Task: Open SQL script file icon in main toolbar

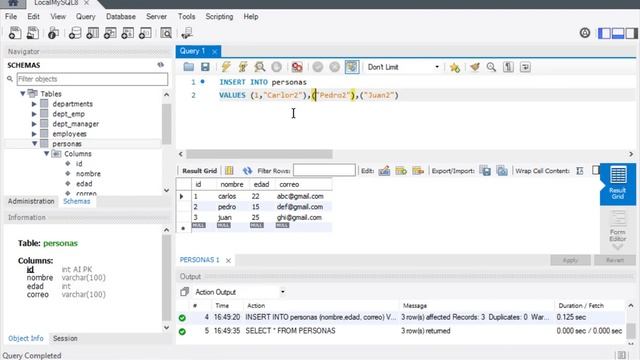Action: (32, 33)
